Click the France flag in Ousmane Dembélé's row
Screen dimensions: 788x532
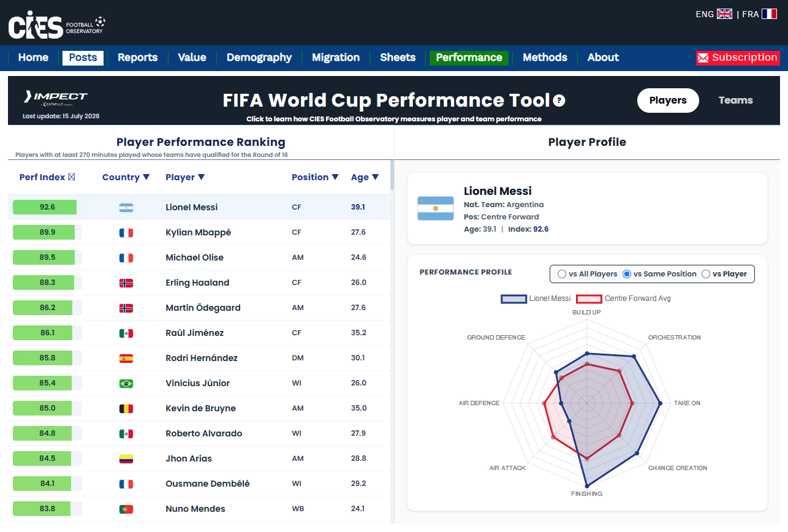pos(126,484)
